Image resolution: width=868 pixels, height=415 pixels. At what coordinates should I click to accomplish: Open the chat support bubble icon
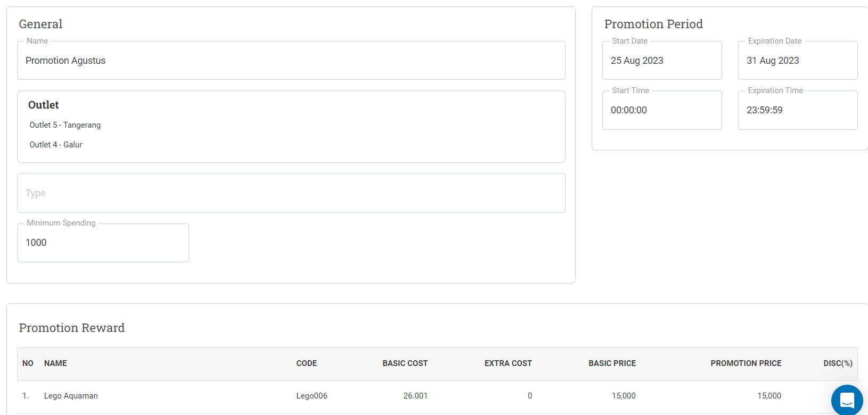pos(847,400)
